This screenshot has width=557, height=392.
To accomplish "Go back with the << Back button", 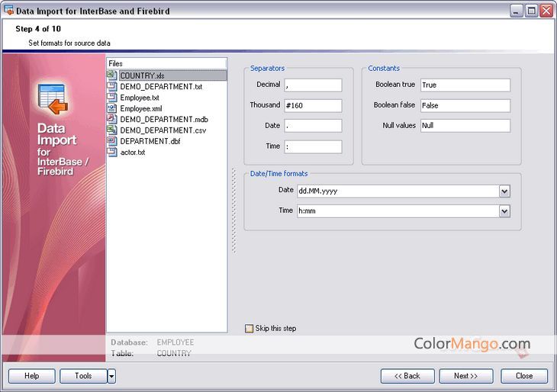I will (x=407, y=376).
